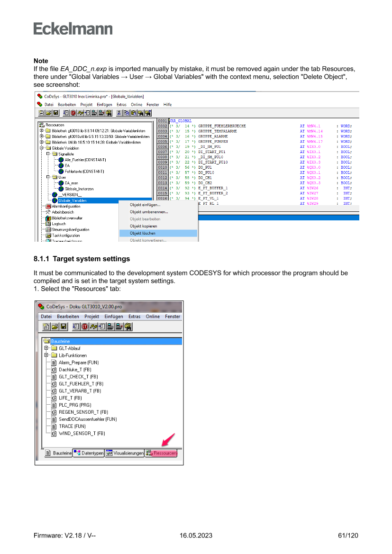
Task: Collapse the Signalliste folder node
Action: [48, 154]
